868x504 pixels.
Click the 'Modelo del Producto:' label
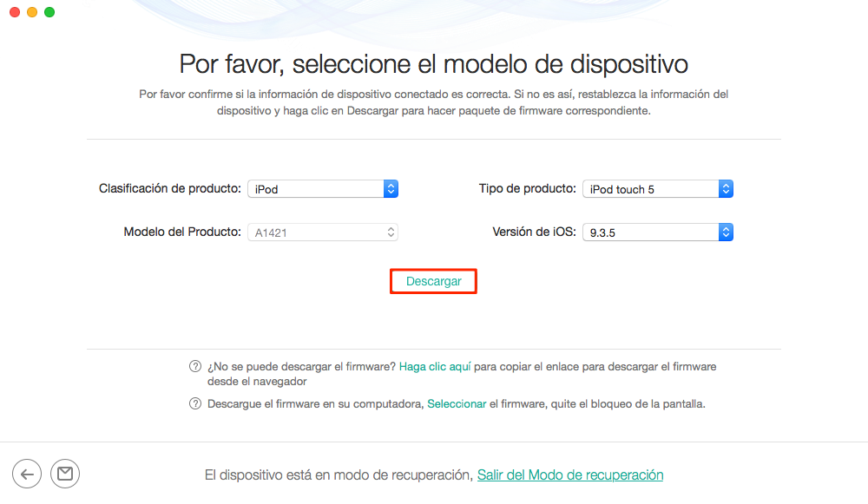(182, 232)
